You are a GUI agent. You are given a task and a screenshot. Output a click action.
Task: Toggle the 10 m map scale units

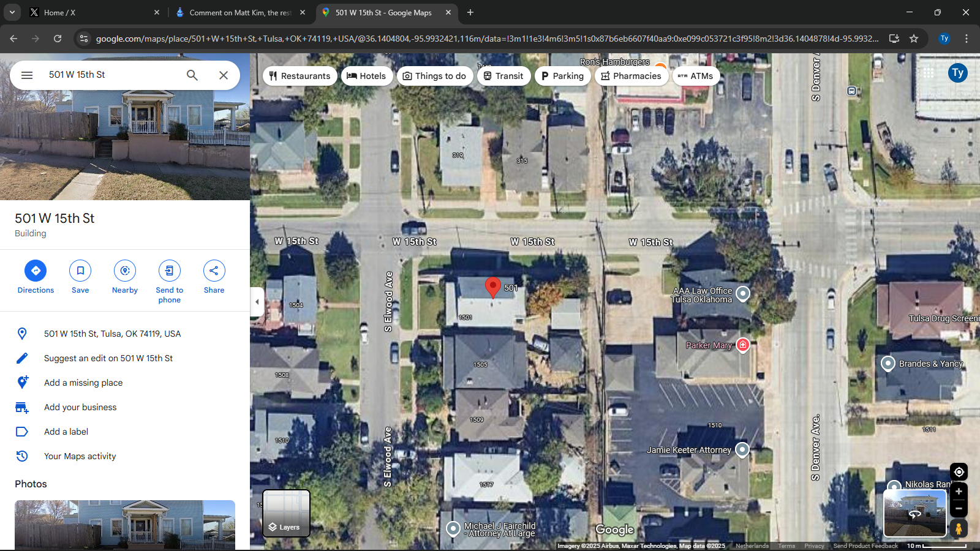(937, 546)
